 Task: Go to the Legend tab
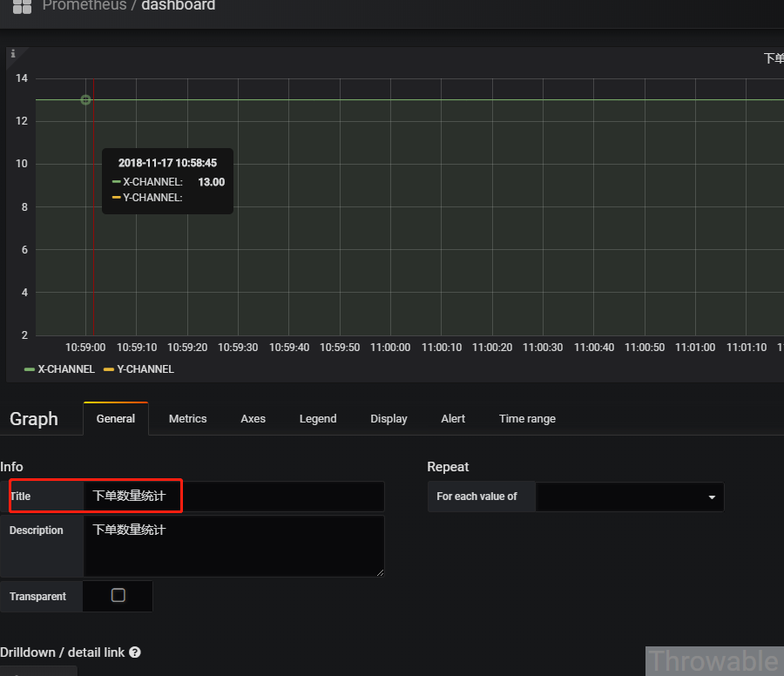[x=318, y=419]
